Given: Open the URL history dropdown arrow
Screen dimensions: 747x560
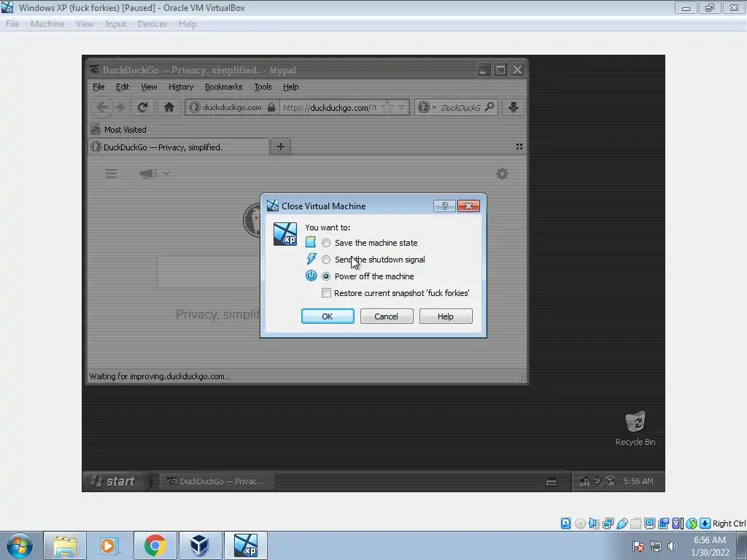Looking at the screenshot, I should click(402, 108).
